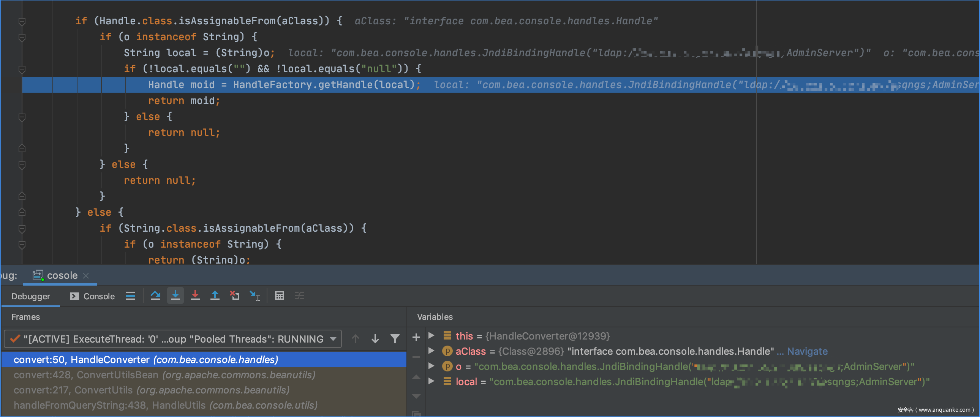Click the Navigate link for aClass
This screenshot has width=980, height=417.
(x=807, y=351)
